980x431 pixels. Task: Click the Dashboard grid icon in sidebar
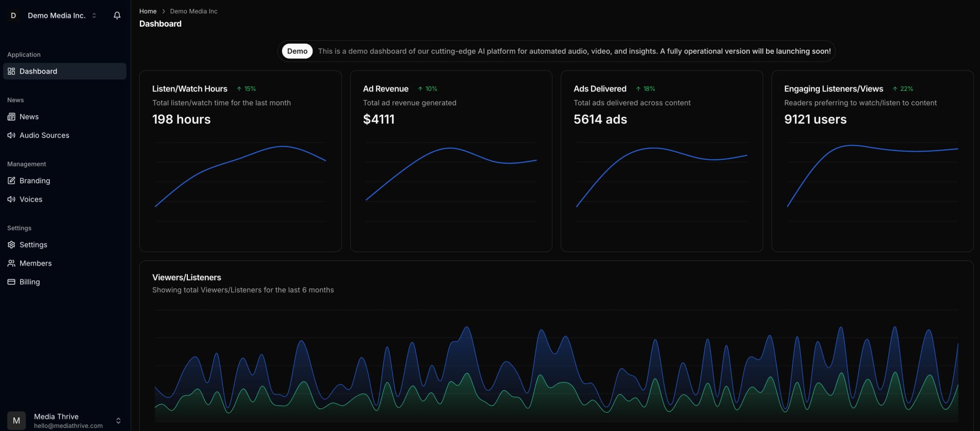[x=11, y=71]
